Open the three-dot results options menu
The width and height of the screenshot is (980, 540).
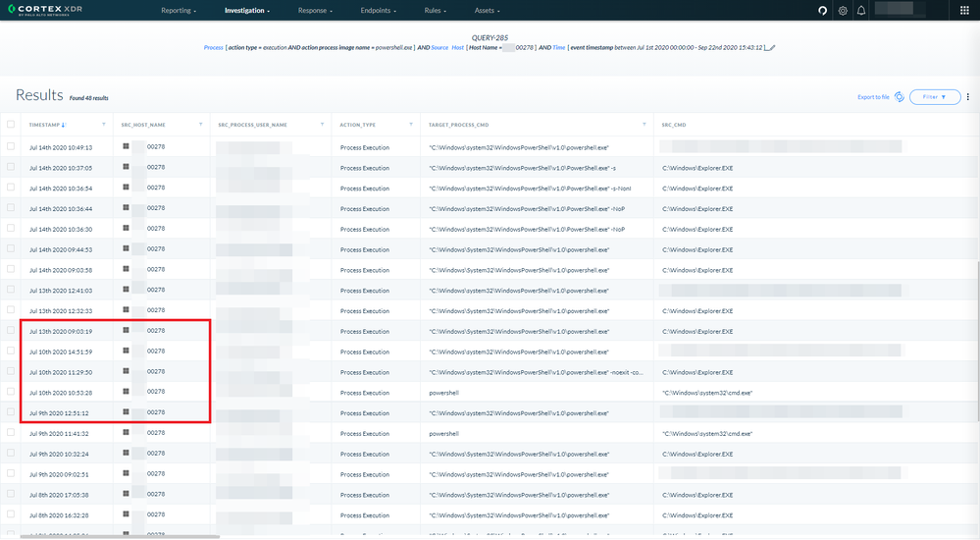click(x=968, y=97)
